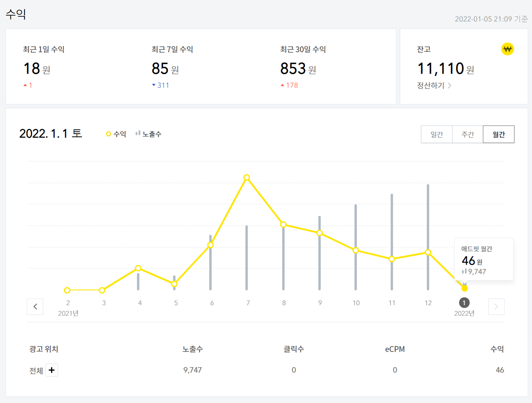Open 정산하기 settlement link
The height and width of the screenshot is (403, 532).
coord(431,85)
